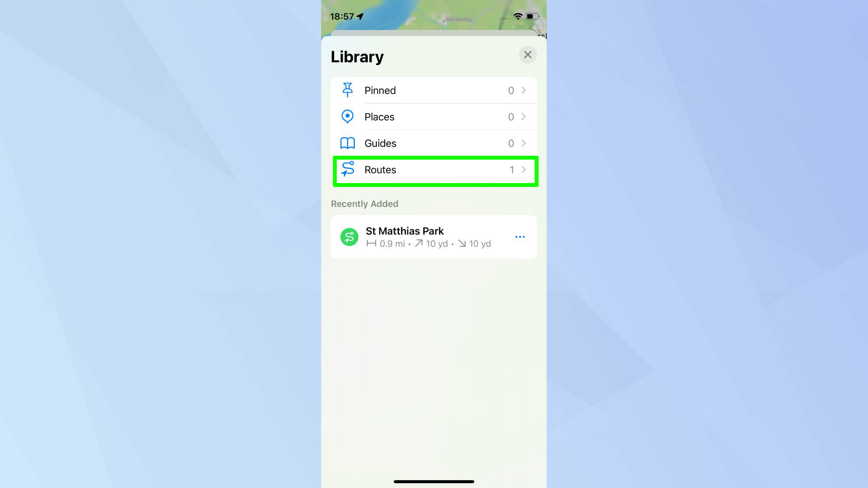Expand Guides section disclosure arrow

(x=523, y=143)
